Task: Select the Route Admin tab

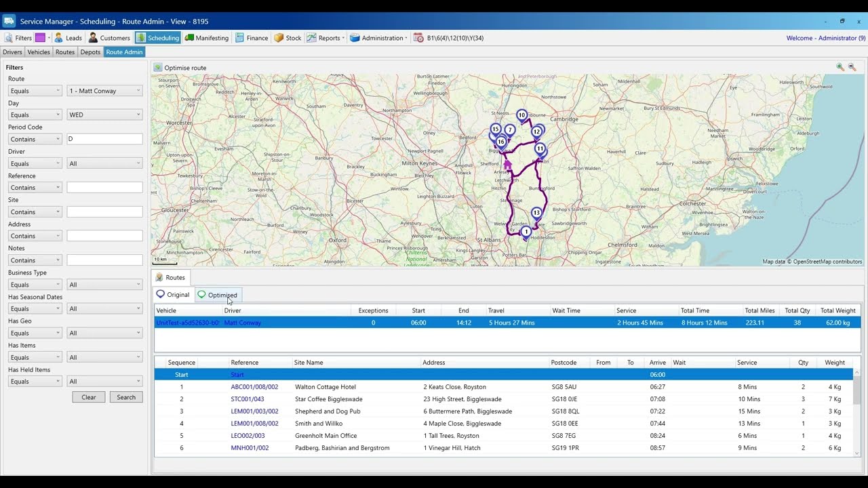Action: pyautogui.click(x=124, y=52)
